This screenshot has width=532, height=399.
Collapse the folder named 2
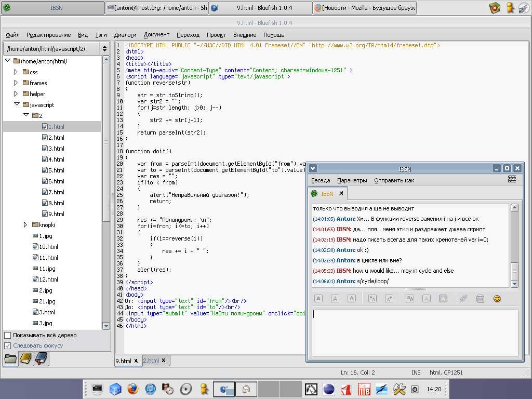[x=26, y=115]
